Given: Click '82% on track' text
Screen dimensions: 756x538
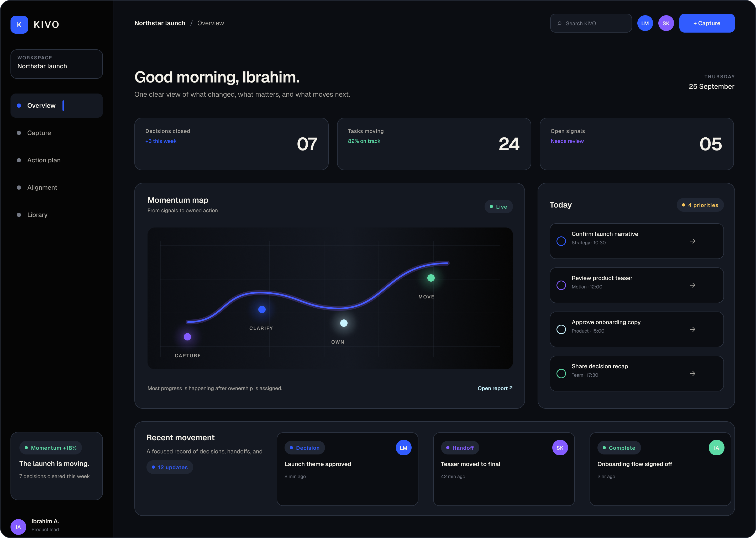Looking at the screenshot, I should [364, 141].
